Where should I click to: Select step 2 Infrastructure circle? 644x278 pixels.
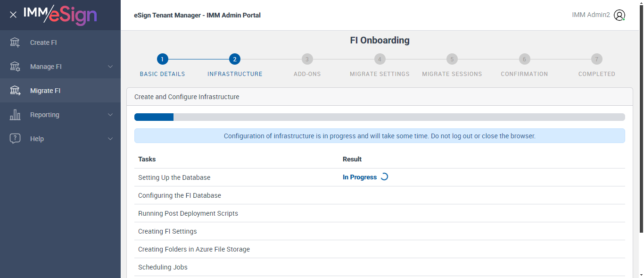pyautogui.click(x=235, y=59)
